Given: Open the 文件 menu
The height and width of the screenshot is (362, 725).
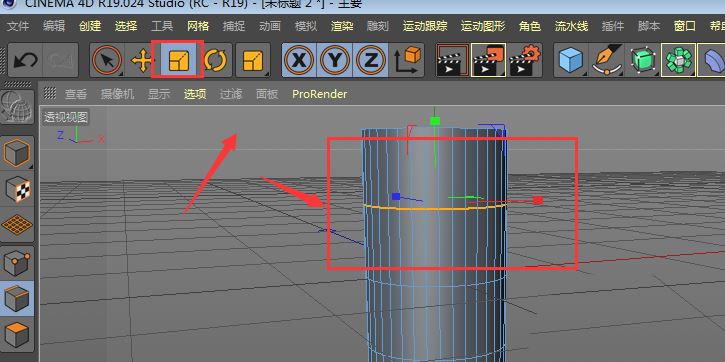Looking at the screenshot, I should point(18,26).
